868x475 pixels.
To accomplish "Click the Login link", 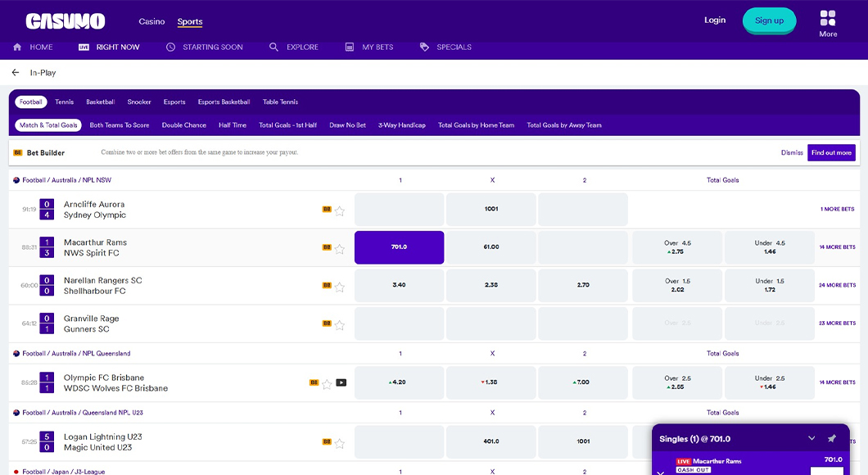I will pyautogui.click(x=715, y=20).
